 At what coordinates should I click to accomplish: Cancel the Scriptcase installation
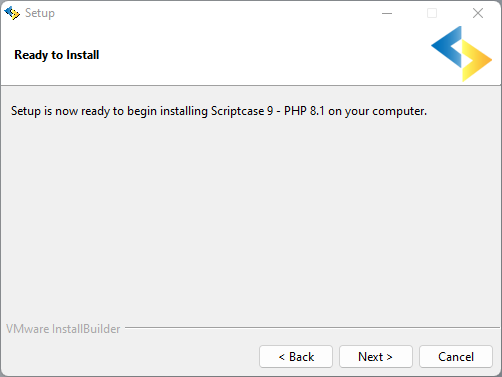[x=456, y=357]
